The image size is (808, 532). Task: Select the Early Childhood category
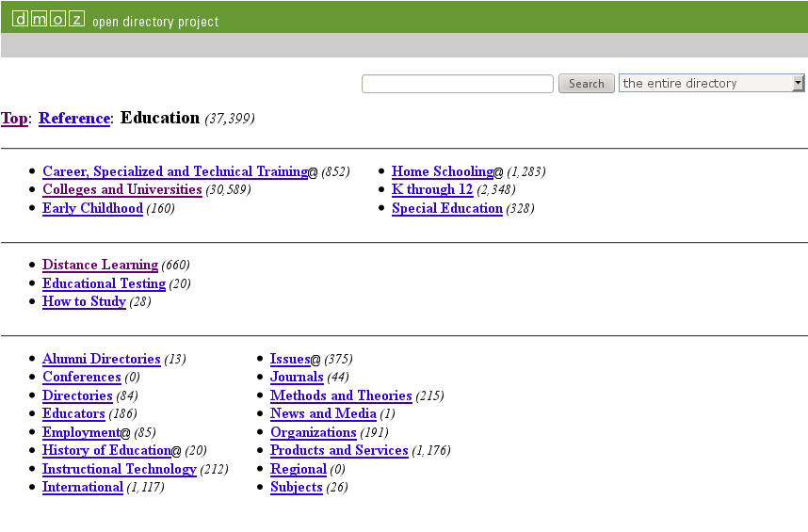pyautogui.click(x=92, y=209)
